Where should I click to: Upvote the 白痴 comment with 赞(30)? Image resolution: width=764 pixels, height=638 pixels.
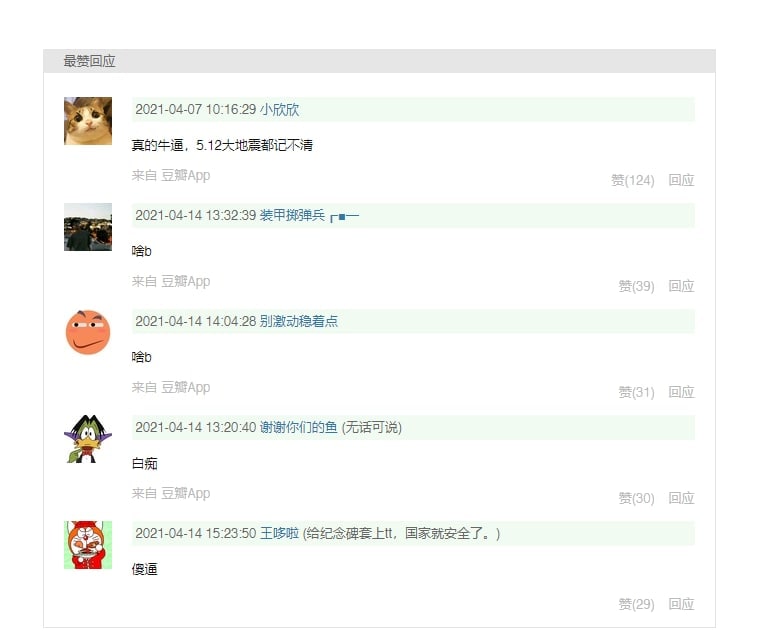coord(636,498)
